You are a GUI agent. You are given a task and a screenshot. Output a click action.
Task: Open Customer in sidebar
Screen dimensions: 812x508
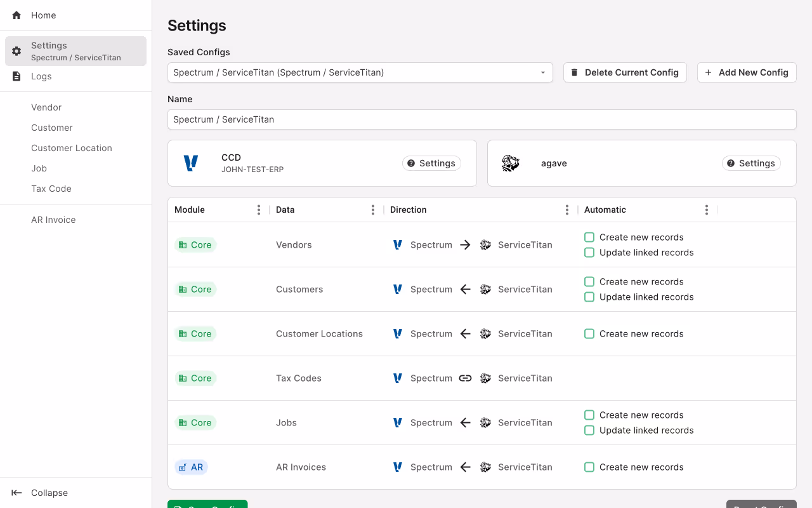tap(76, 128)
